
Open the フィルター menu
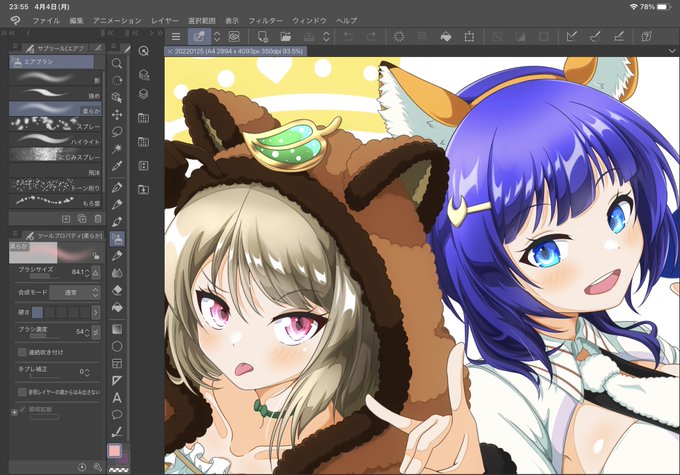click(x=265, y=20)
